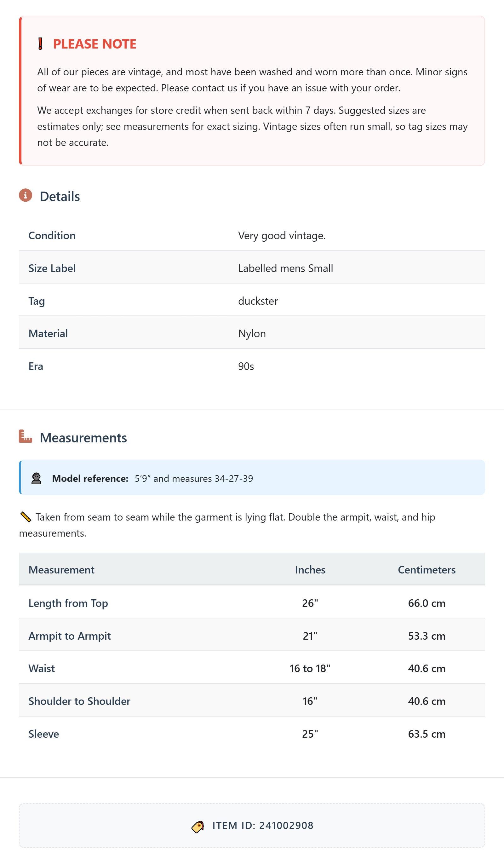504x864 pixels.
Task: Select the PLEASE NOTE heading
Action: [x=94, y=44]
